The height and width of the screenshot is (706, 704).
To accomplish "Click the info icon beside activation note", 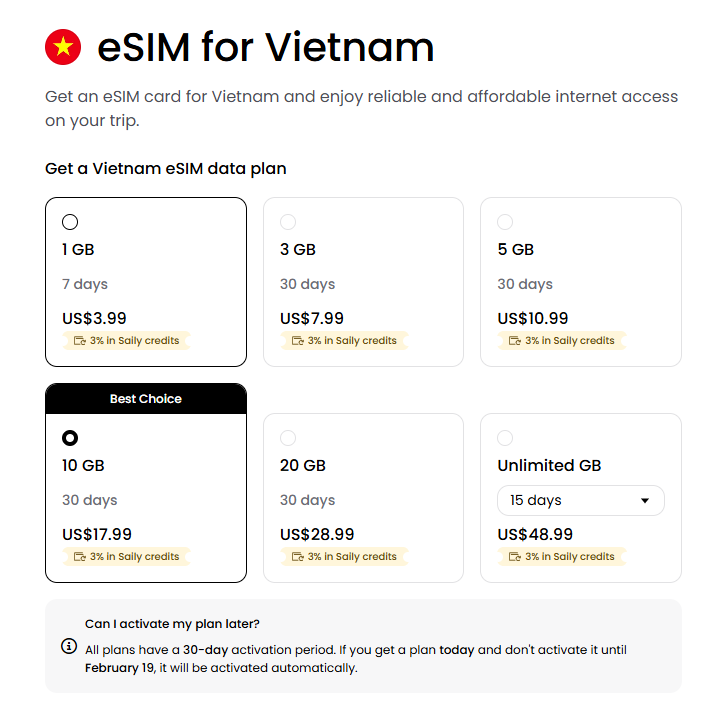I will (69, 646).
